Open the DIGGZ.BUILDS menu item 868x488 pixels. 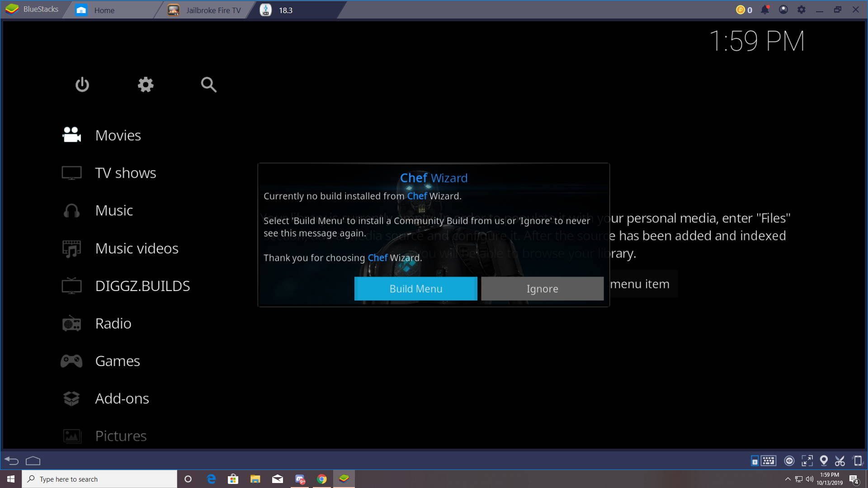[x=142, y=286]
